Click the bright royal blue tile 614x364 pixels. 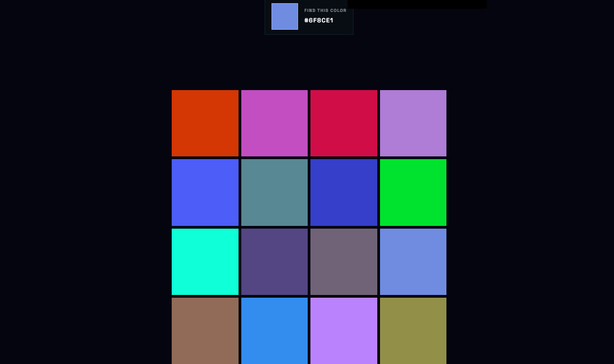coord(205,193)
